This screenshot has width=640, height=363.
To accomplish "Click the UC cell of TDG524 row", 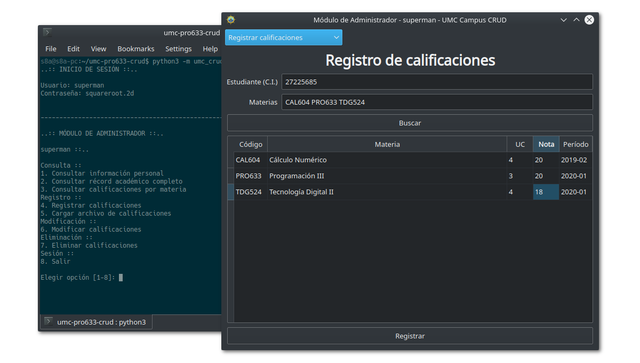I will [520, 192].
